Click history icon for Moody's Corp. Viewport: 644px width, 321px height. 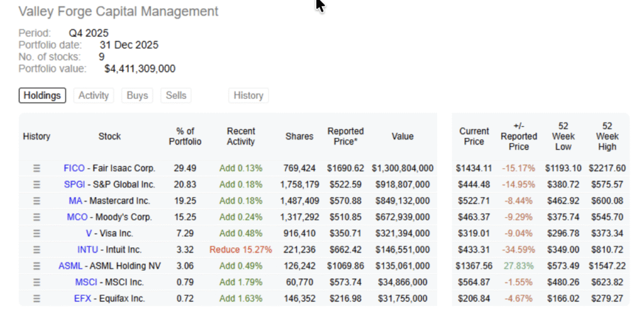pyautogui.click(x=36, y=217)
